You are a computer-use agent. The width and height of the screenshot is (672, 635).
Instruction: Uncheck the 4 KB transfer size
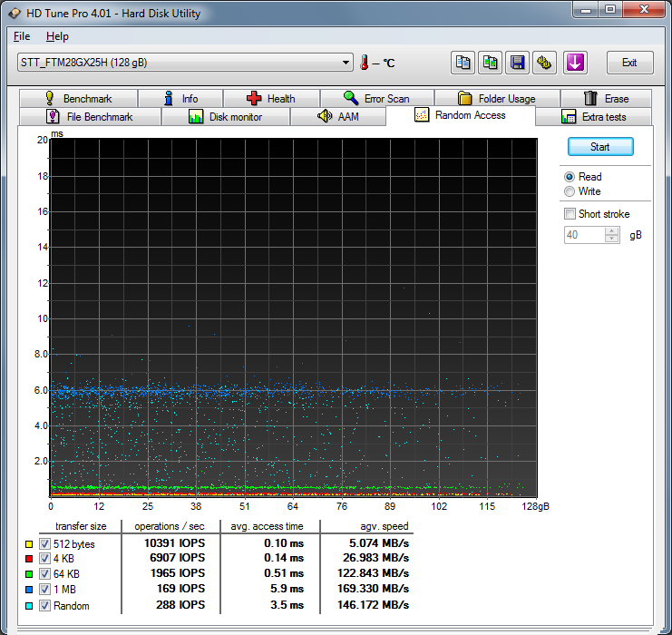point(44,558)
